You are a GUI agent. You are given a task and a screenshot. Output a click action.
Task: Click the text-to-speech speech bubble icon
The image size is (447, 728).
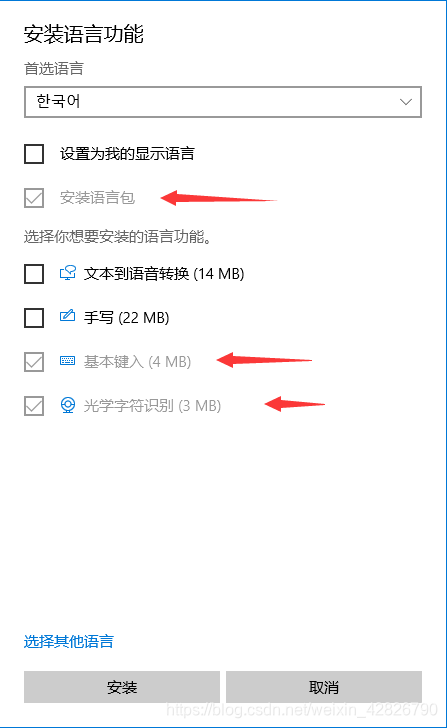(x=68, y=273)
